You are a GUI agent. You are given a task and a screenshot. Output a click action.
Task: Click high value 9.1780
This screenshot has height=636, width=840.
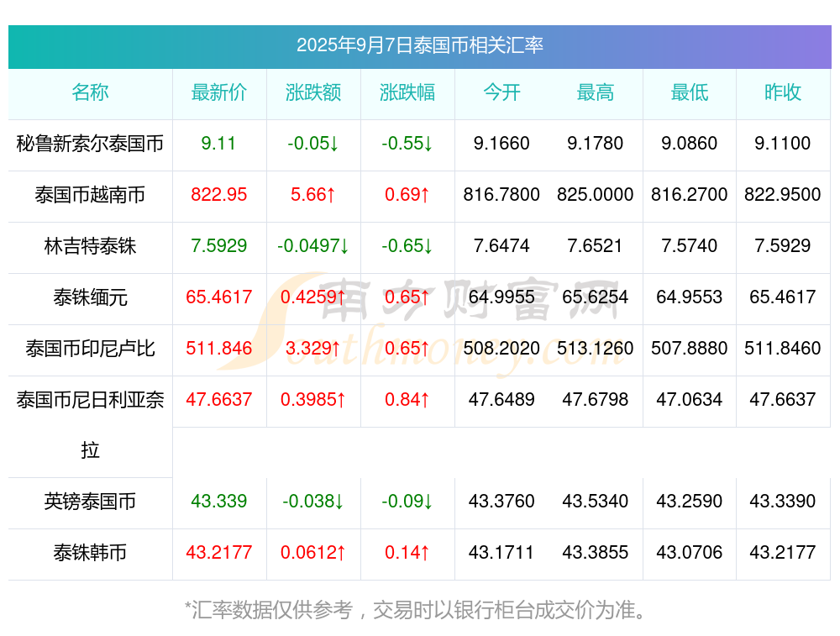[x=596, y=144]
